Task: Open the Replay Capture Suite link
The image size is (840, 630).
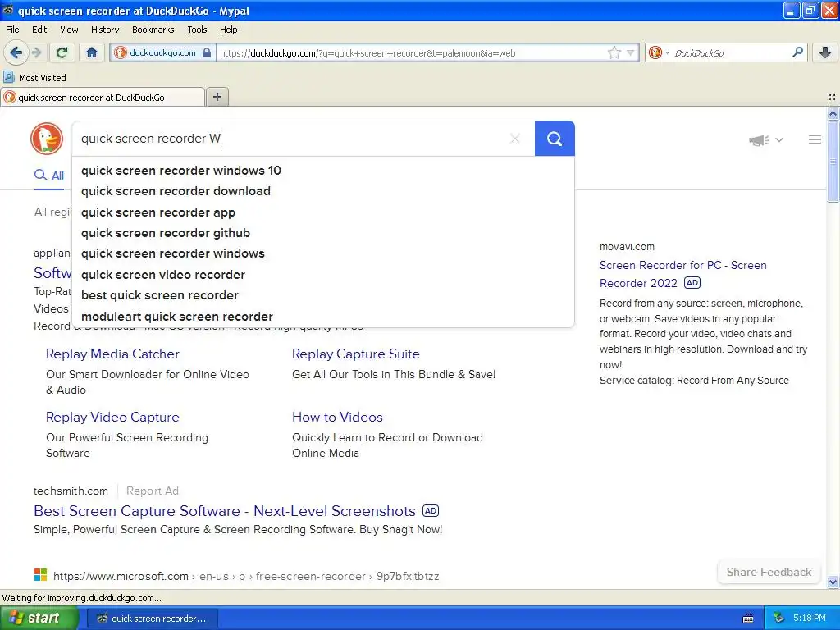Action: pyautogui.click(x=356, y=354)
